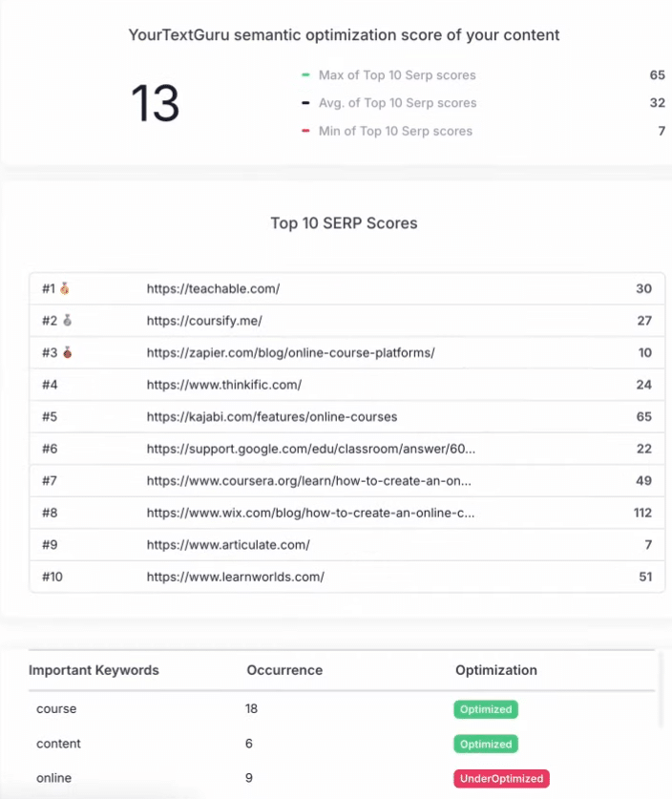Click rank label #4

click(50, 385)
